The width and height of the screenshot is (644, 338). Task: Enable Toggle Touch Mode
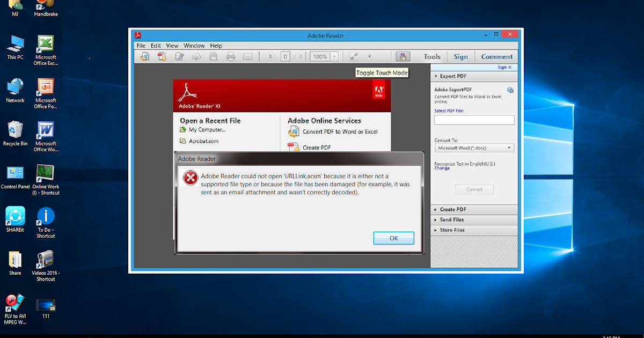(x=404, y=56)
